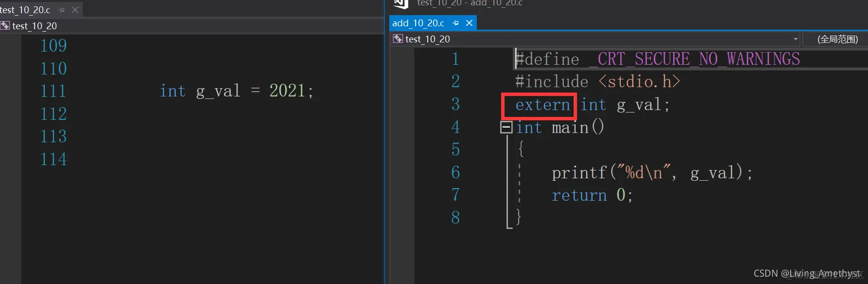Click the project icon in the left navigation bar

(5, 26)
